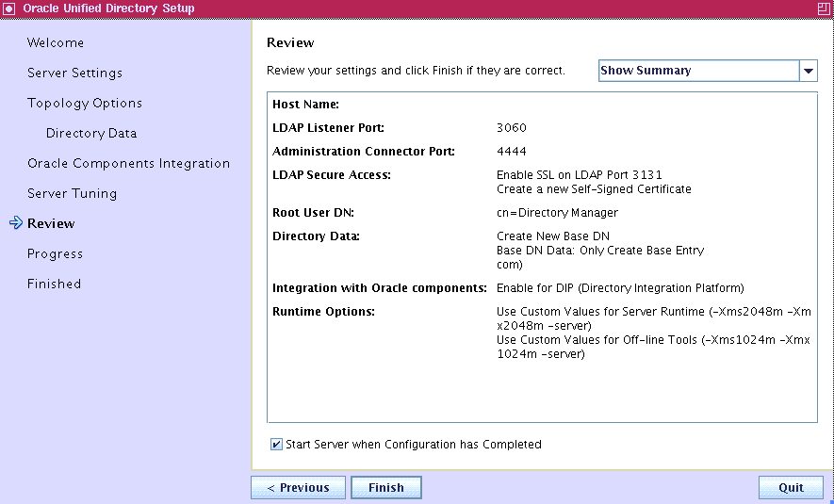Click the 'Administration Connector Port:' label
834x504 pixels.
coord(363,152)
